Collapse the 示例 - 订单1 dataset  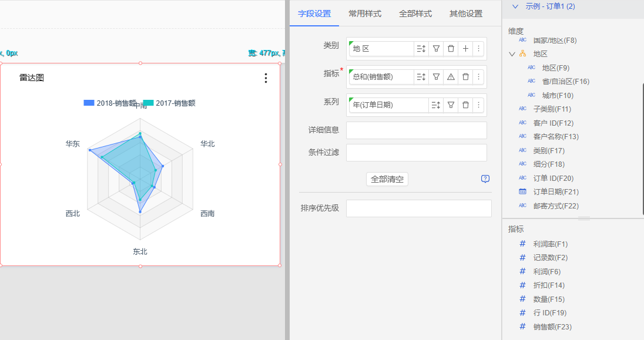[515, 6]
